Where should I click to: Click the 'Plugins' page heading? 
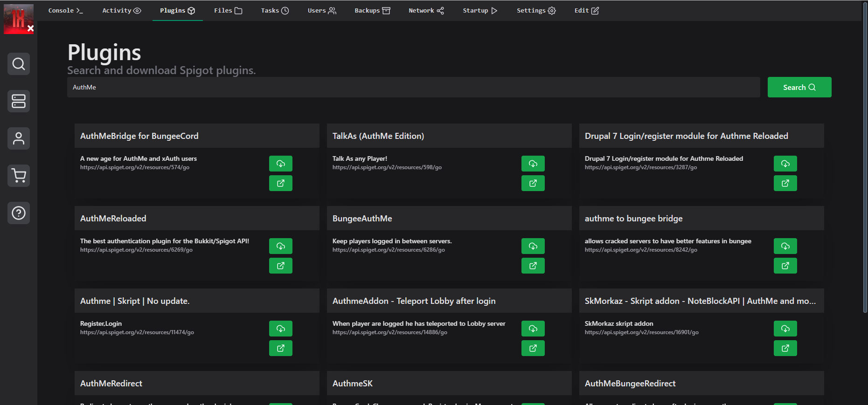[104, 53]
